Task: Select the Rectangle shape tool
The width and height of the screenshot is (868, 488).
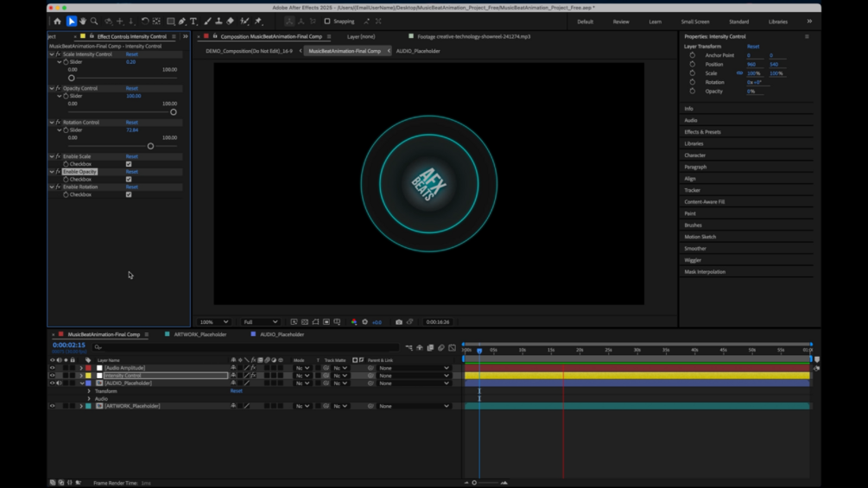Action: click(x=170, y=21)
